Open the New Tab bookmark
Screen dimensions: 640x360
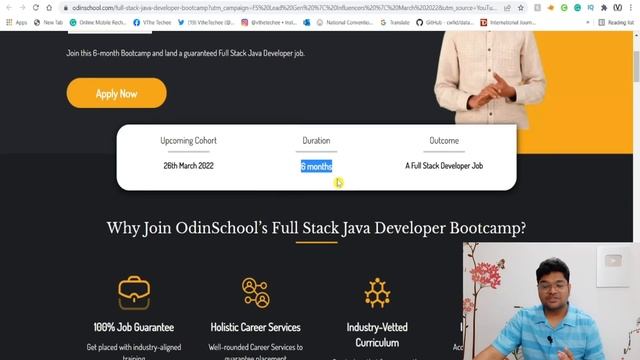click(48, 22)
